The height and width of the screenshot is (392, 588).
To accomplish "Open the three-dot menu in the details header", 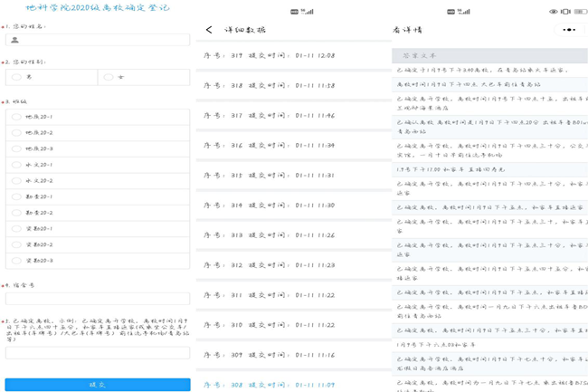I will (569, 30).
